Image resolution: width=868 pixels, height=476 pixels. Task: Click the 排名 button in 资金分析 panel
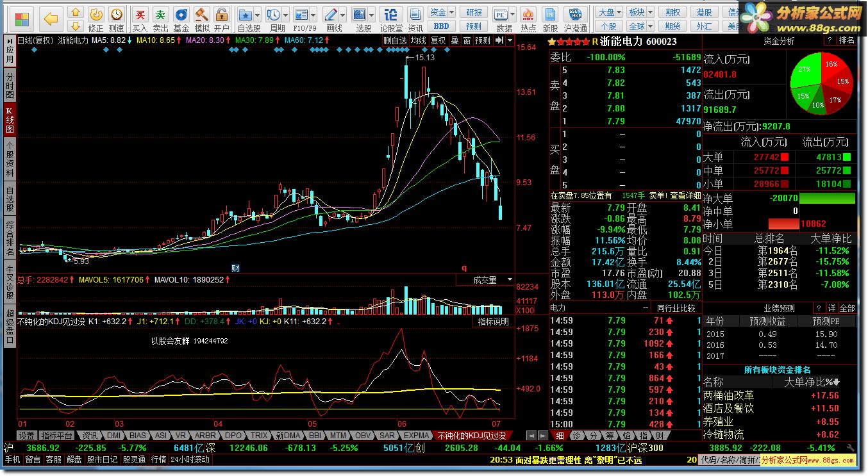(847, 40)
